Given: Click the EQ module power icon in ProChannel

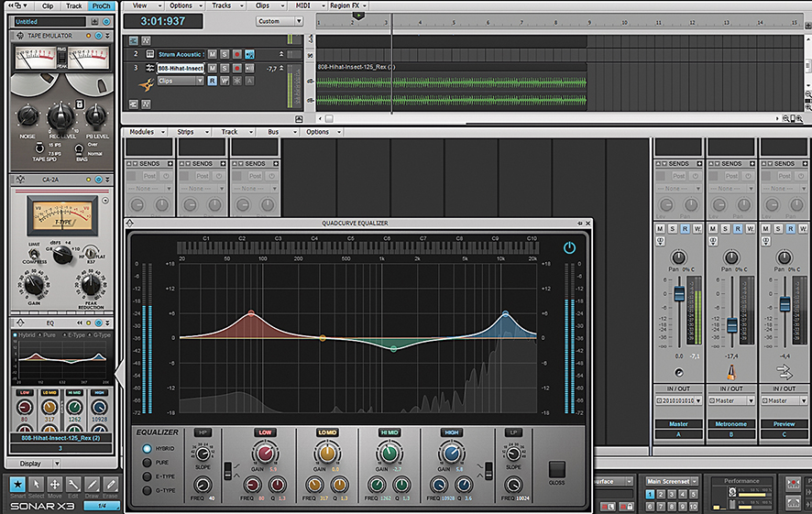Looking at the screenshot, I should [98, 323].
